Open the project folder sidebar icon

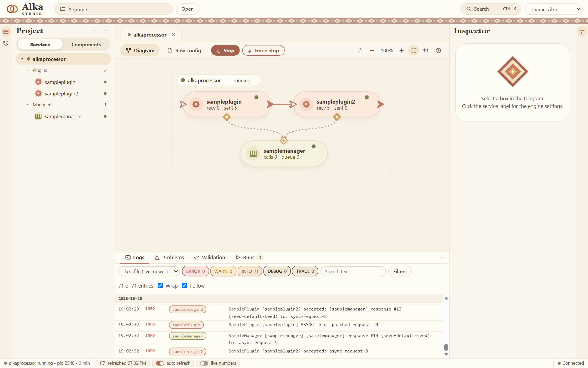tap(6, 32)
